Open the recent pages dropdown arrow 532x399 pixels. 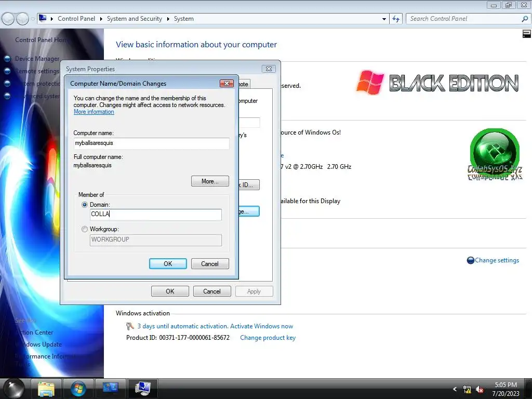tap(33, 19)
